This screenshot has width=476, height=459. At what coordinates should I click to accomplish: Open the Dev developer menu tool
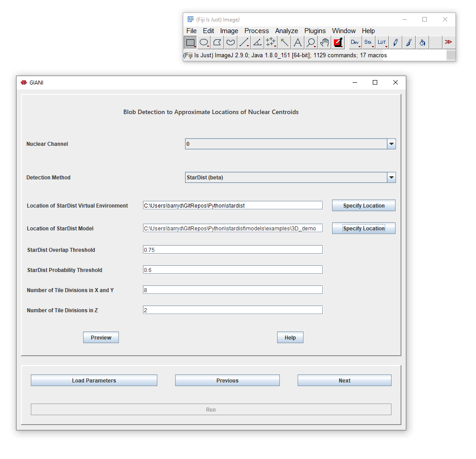355,42
